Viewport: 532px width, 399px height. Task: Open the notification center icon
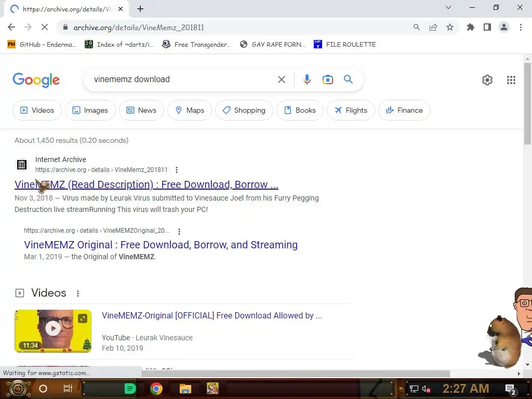click(511, 389)
